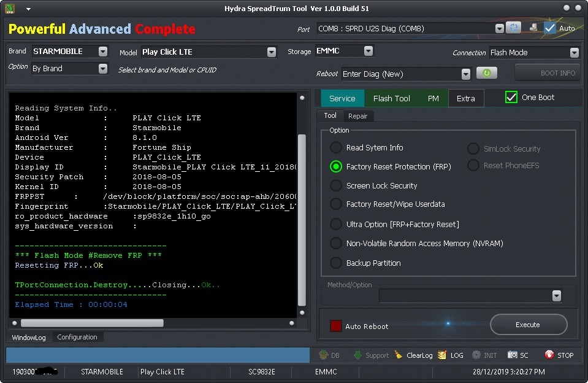
Task: Switch to the Extra tab
Action: tap(466, 98)
